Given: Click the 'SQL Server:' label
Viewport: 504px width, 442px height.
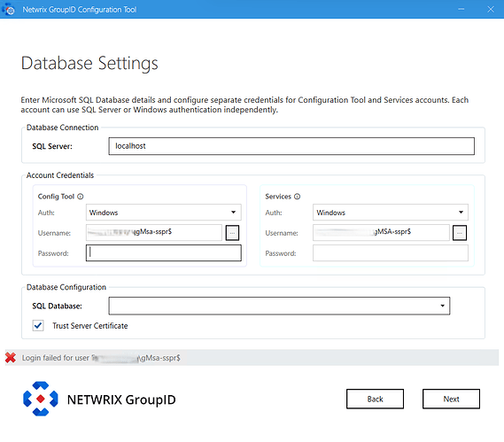Looking at the screenshot, I should [52, 146].
